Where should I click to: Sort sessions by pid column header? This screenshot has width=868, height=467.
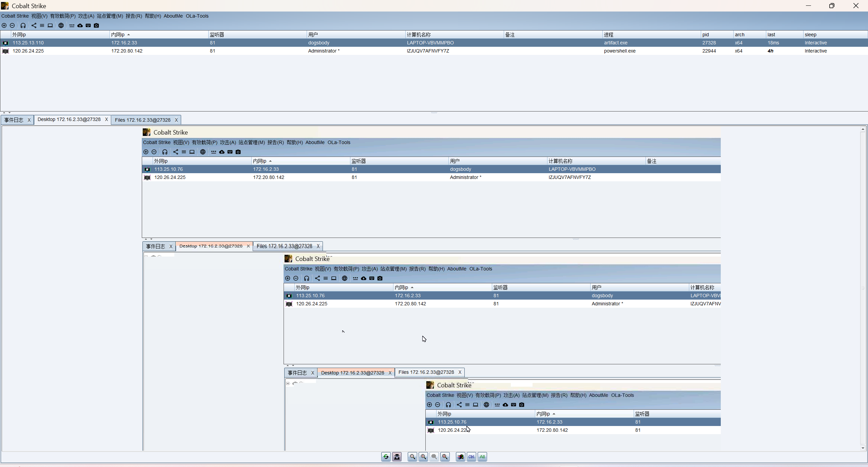[717, 35]
